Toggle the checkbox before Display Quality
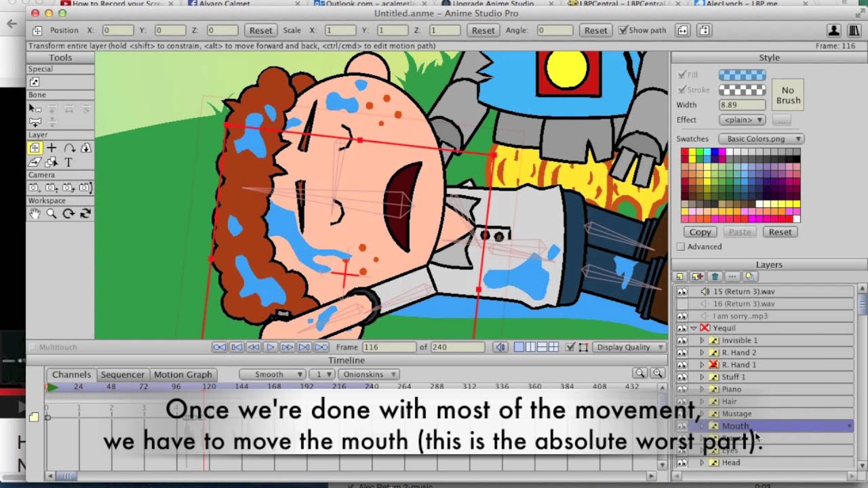Viewport: 868px width, 488px height. pos(570,347)
